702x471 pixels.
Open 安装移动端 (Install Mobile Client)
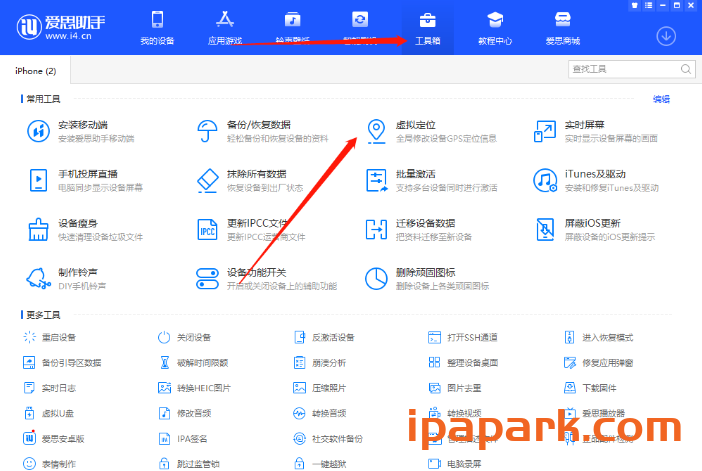coord(81,131)
